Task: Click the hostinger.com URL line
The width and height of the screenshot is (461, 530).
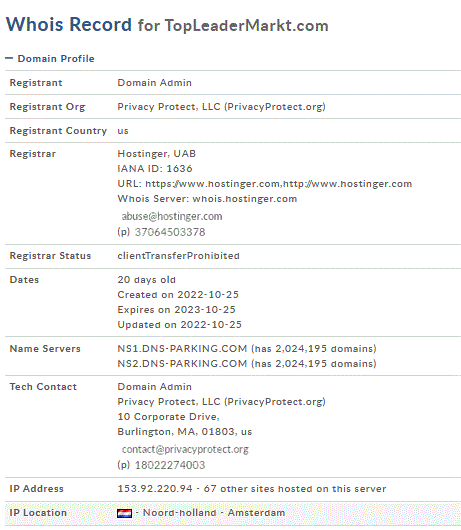Action: [x=265, y=184]
